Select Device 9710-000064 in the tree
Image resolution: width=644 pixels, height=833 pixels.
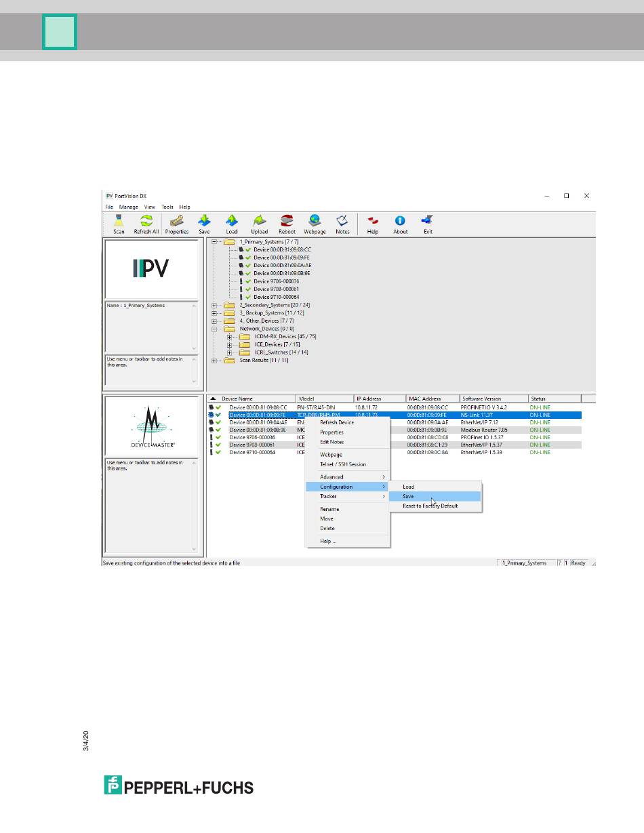coord(276,297)
